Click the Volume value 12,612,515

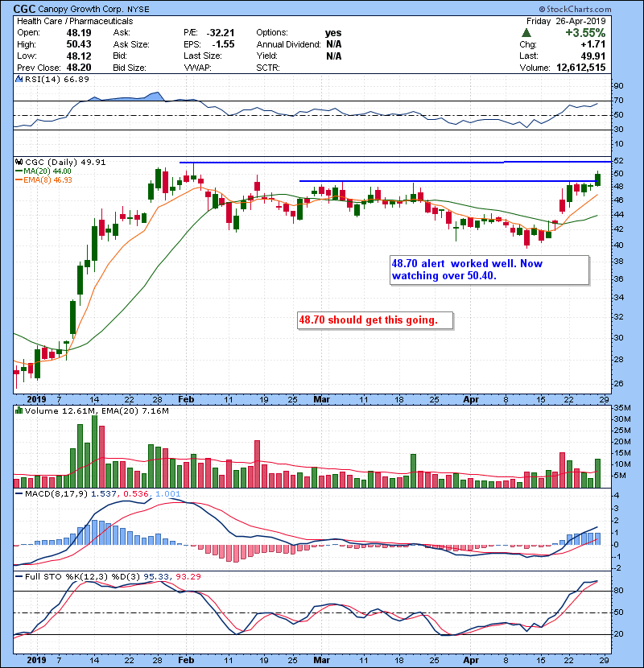point(581,68)
